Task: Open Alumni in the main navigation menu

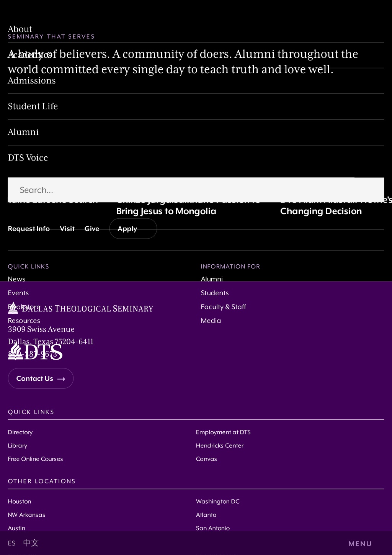Action: (x=23, y=132)
